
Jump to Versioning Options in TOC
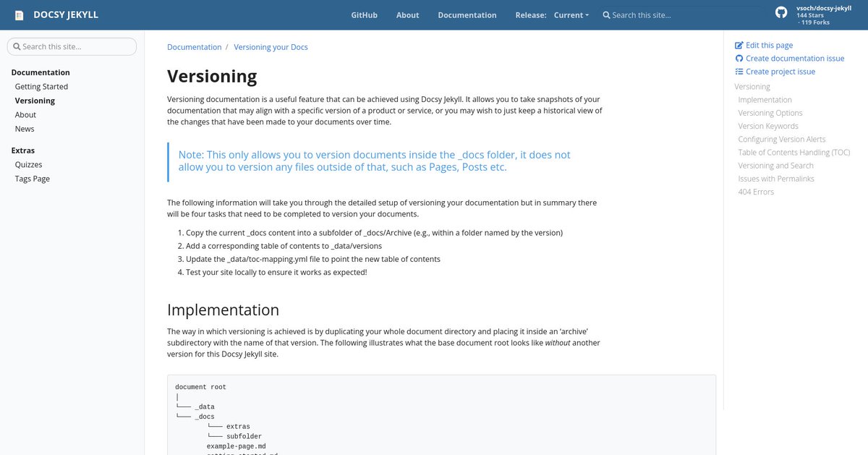(770, 113)
